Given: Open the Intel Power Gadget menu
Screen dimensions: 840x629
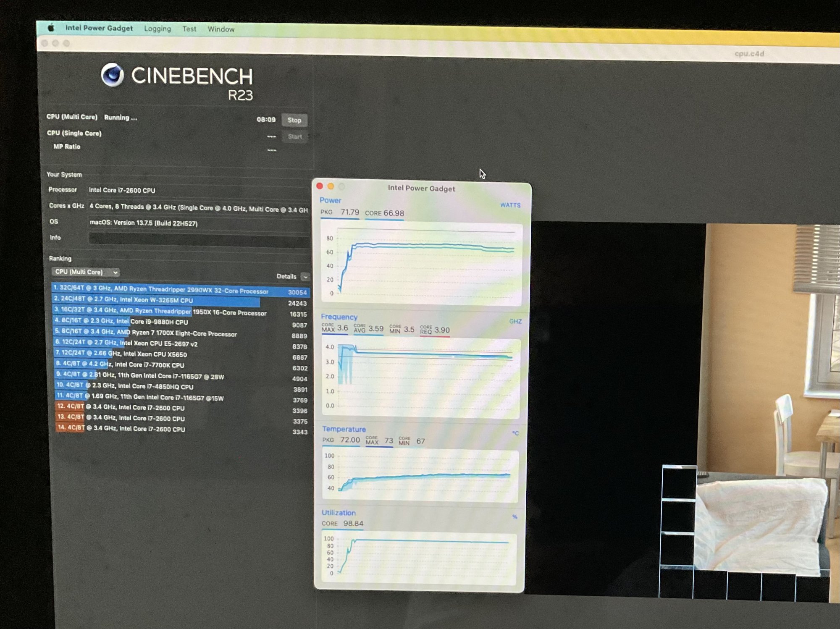Looking at the screenshot, I should 99,28.
